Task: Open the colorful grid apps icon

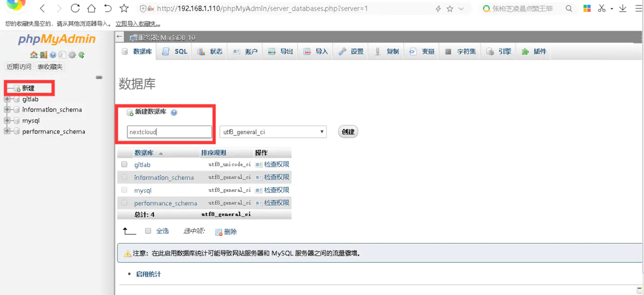Action: pos(587,9)
